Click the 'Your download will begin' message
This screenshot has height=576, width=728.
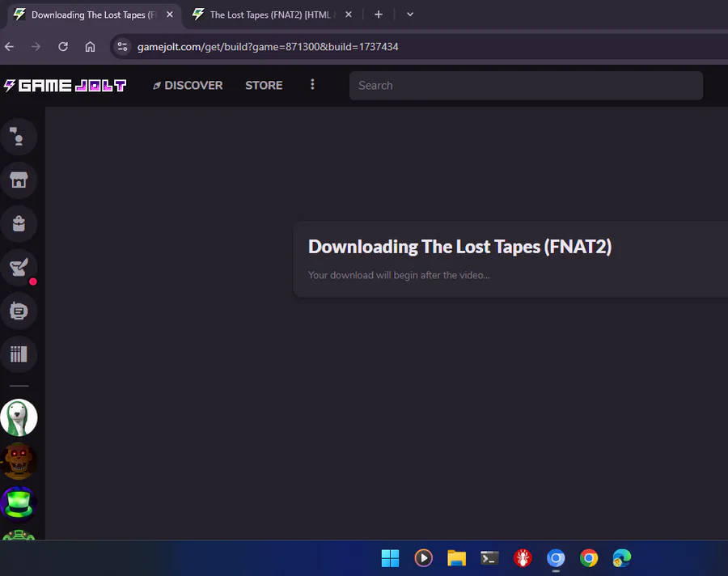[399, 275]
